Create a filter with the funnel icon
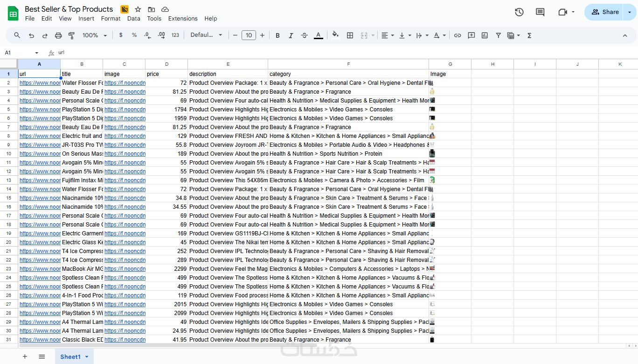Image resolution: width=638 pixels, height=364 pixels. pos(498,35)
